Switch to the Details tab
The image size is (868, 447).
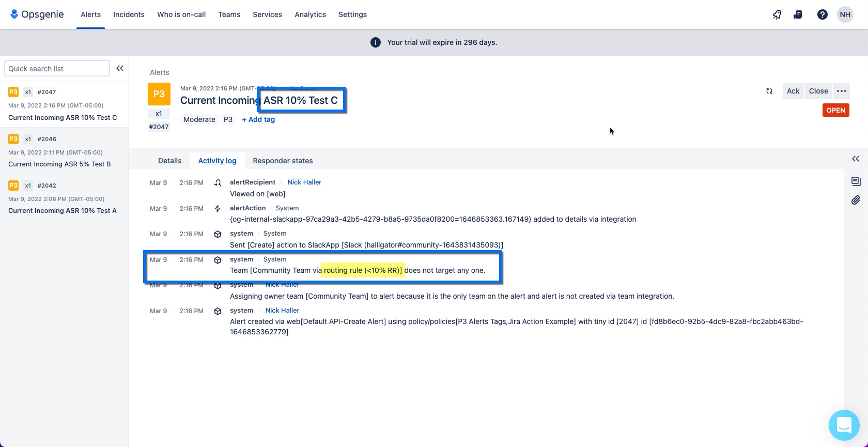[169, 161]
